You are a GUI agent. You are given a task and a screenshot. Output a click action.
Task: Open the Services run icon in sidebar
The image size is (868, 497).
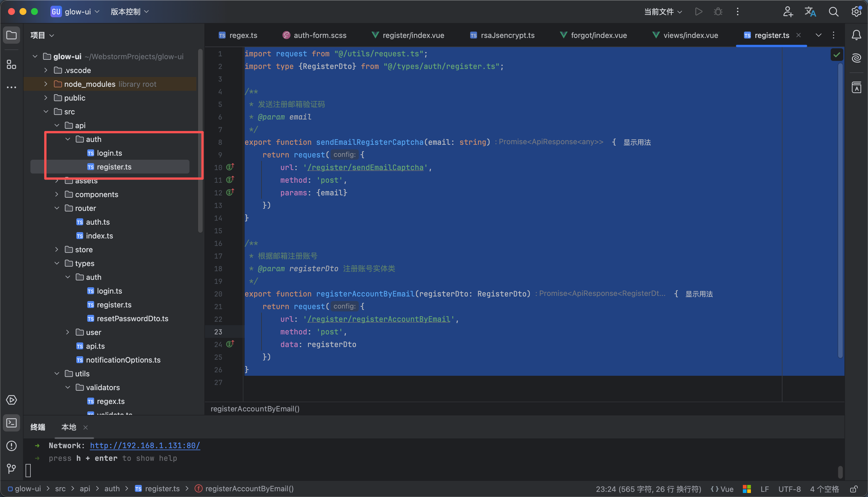[x=11, y=400]
